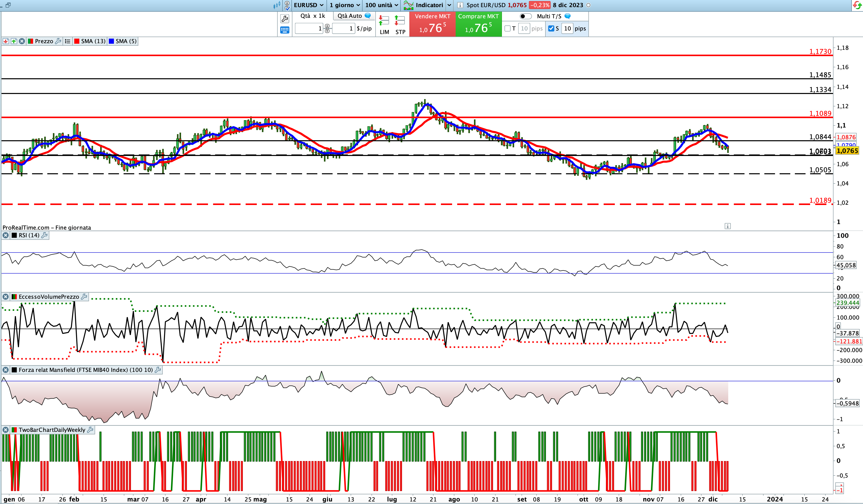The image size is (863, 504).
Task: Click the Vendere MKT sell button
Action: (432, 24)
